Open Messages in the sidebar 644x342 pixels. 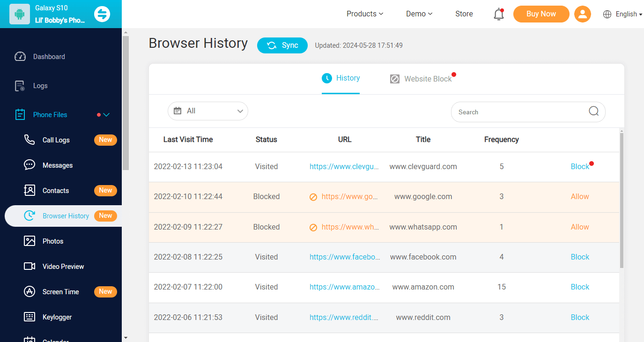coord(58,165)
